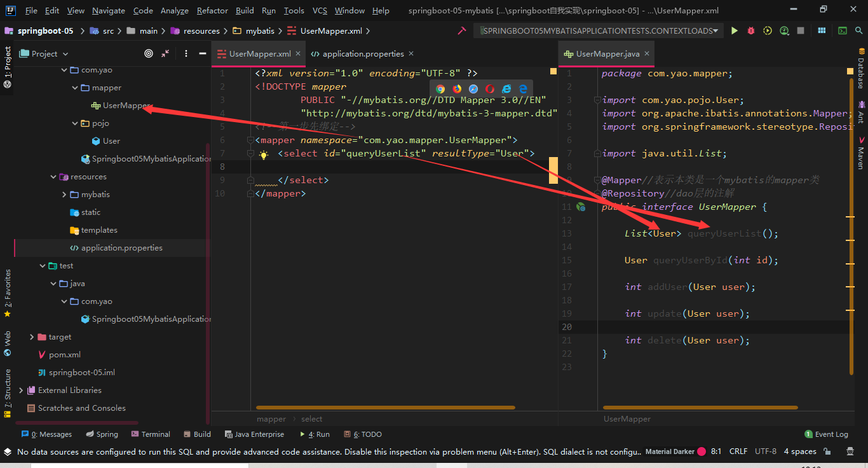
Task: Close the UserMapper.java editor tab
Action: (647, 54)
